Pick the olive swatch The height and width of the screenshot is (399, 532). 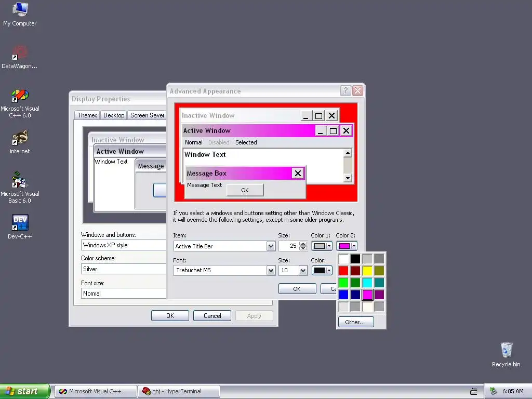pyautogui.click(x=379, y=271)
